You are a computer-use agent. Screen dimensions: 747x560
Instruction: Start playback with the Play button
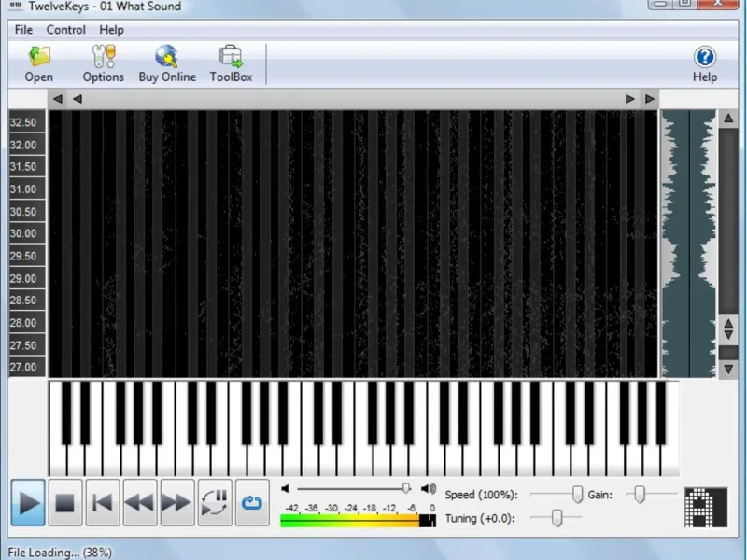tap(28, 503)
